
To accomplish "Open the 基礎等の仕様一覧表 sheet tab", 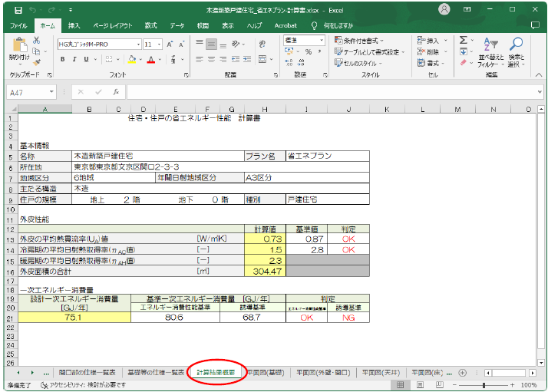I will point(156,372).
